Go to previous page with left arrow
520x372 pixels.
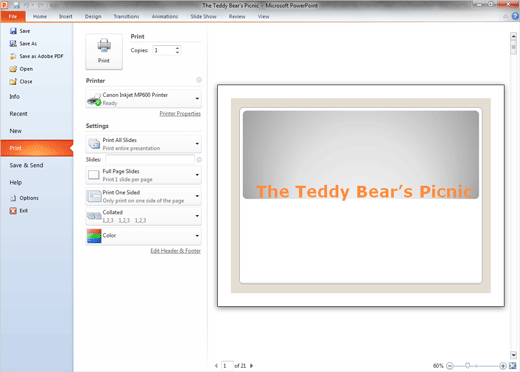[x=216, y=366]
